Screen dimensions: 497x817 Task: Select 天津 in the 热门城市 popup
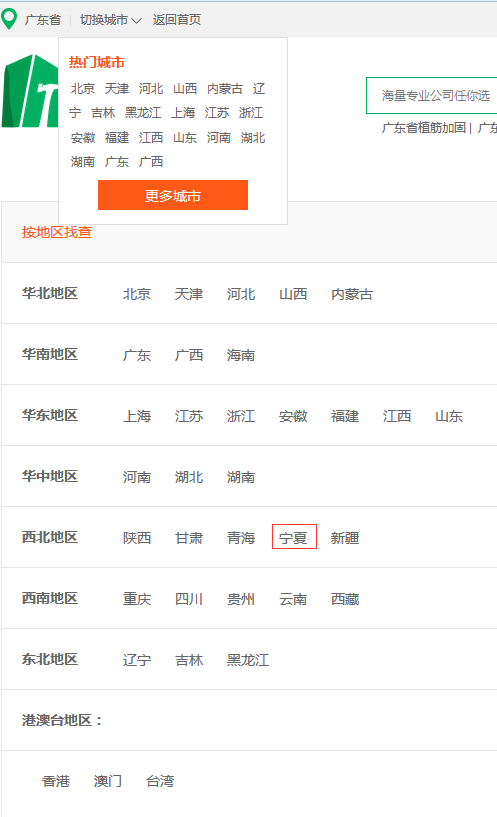click(117, 89)
